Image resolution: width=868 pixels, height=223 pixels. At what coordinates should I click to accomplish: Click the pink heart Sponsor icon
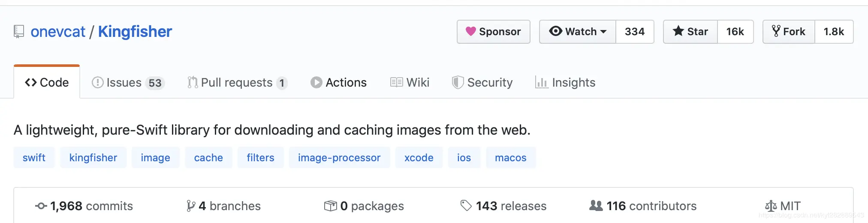470,31
